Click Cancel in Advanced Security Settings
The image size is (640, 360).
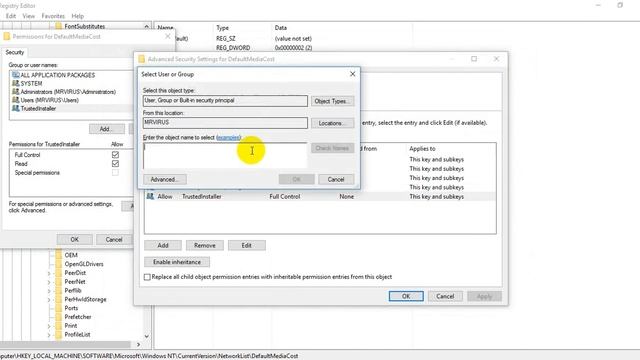coord(445,296)
